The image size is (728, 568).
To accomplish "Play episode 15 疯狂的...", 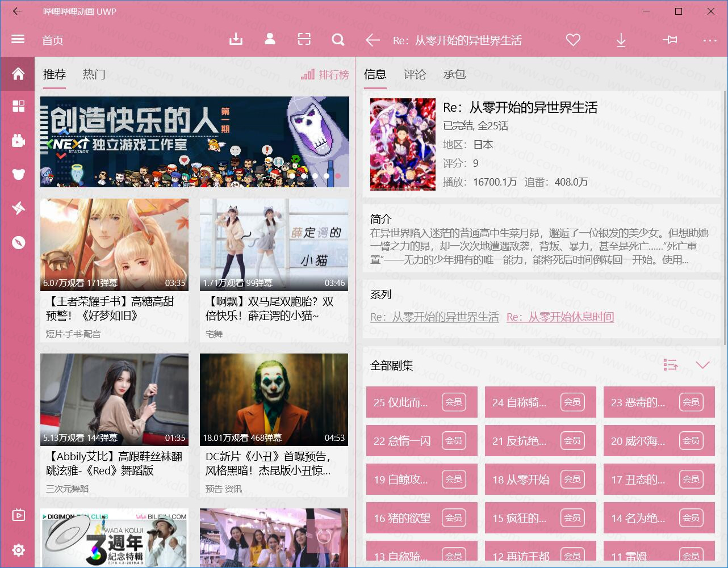I will 541,518.
